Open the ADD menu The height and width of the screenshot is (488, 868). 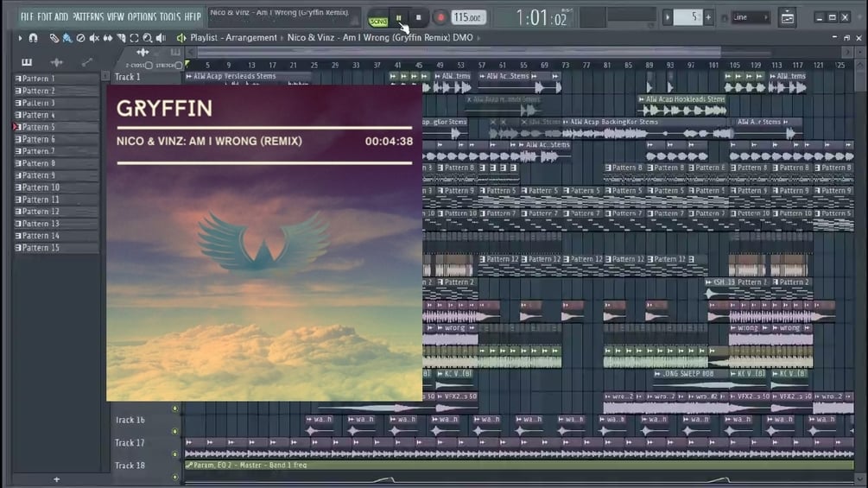[x=61, y=17]
